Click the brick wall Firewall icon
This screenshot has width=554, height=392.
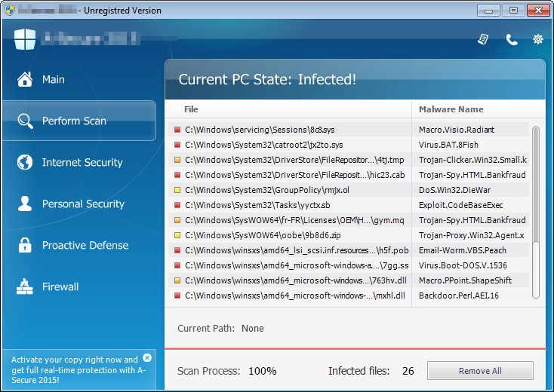tap(25, 286)
